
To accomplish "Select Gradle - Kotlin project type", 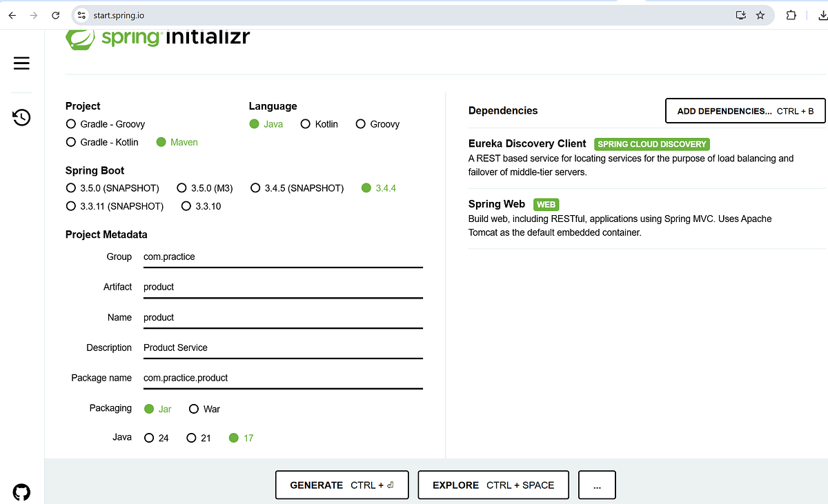I will [x=102, y=142].
